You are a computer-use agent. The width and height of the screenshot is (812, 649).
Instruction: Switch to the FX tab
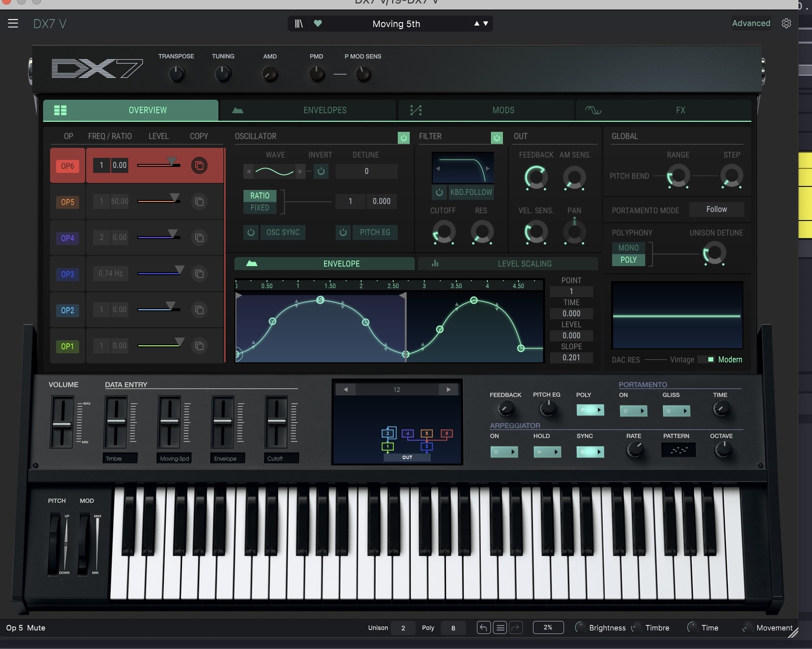[x=663, y=110]
